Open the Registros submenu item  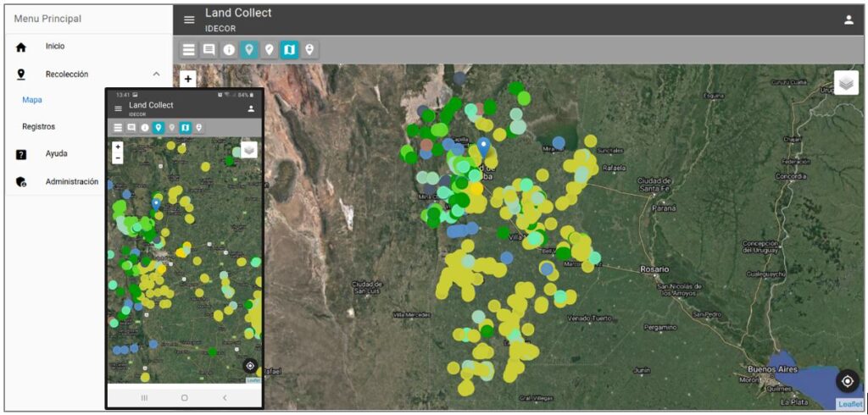tap(39, 127)
